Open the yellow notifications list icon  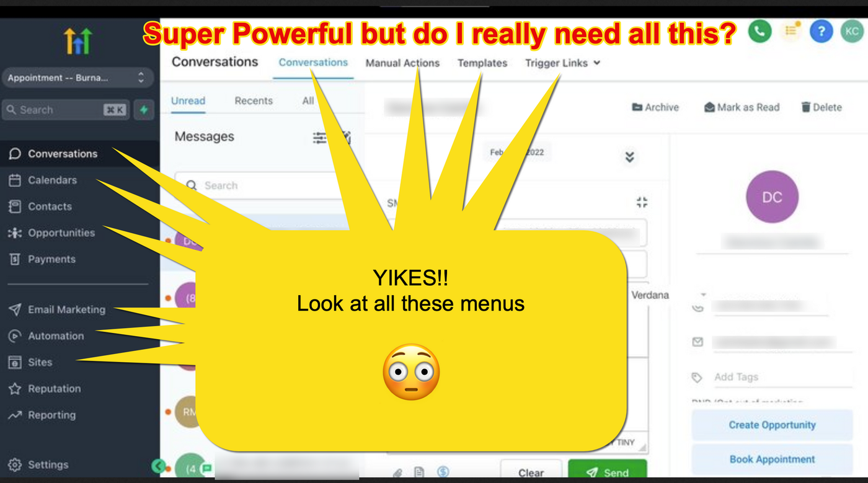pos(790,31)
